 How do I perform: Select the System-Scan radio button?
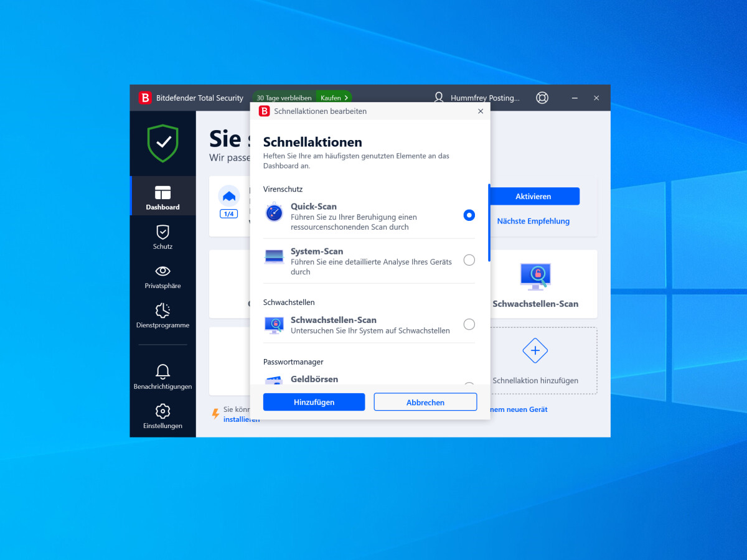469,260
